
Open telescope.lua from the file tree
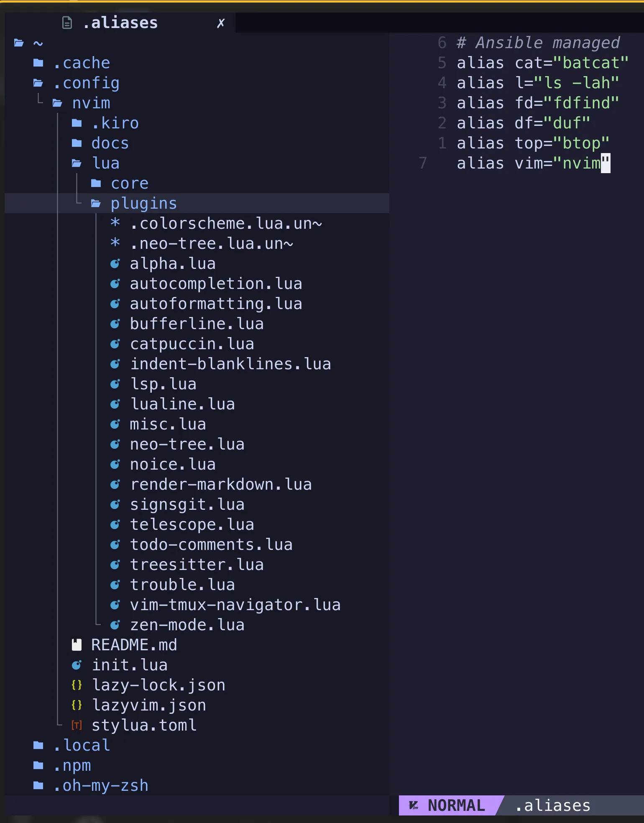pos(192,524)
